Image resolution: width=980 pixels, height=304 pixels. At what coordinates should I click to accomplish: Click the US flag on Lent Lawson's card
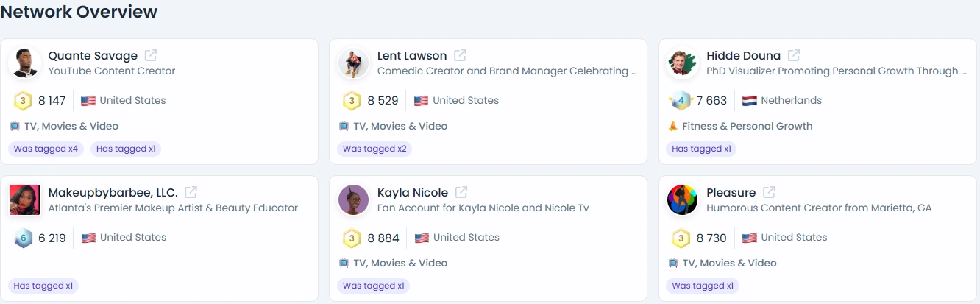[x=421, y=101]
